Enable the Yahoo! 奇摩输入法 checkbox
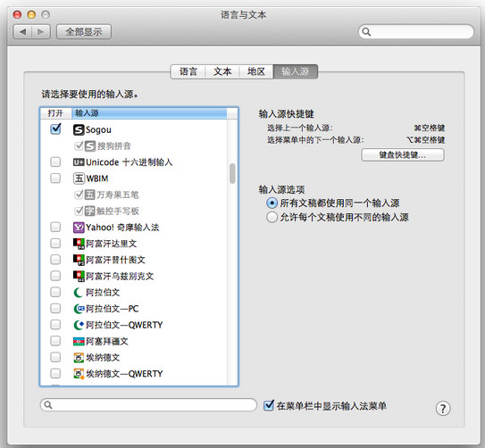This screenshot has height=448, width=485. pos(55,227)
